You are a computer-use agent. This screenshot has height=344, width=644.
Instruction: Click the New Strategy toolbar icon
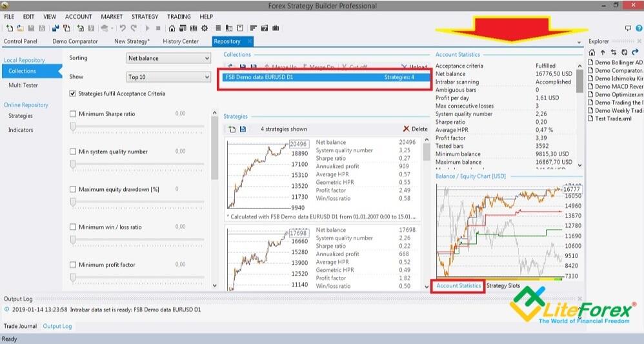9,28
